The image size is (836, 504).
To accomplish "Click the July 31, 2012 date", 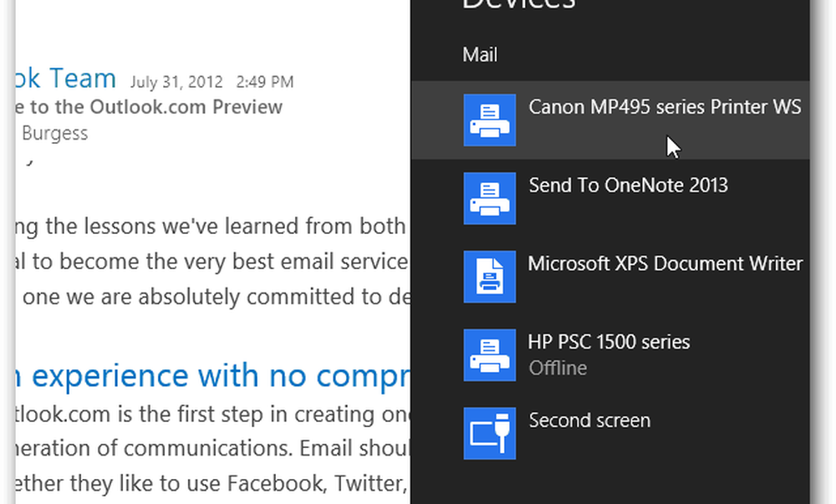I will 176,82.
